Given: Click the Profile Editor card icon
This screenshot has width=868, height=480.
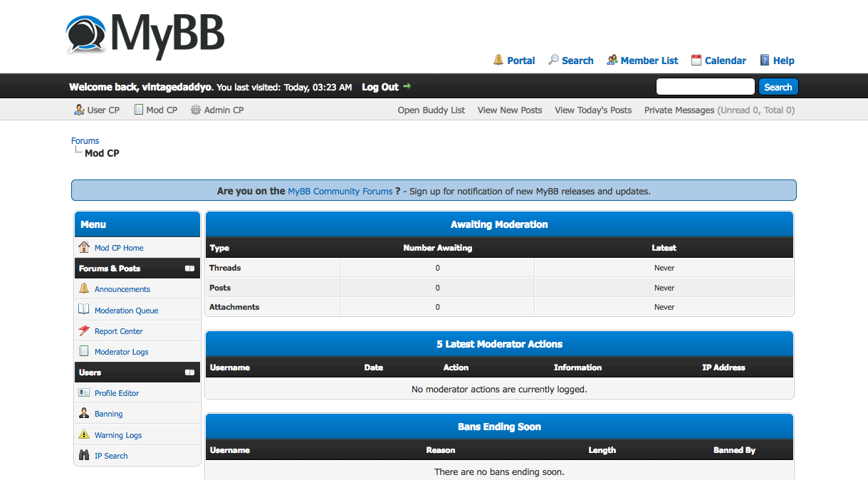Looking at the screenshot, I should click(x=84, y=392).
